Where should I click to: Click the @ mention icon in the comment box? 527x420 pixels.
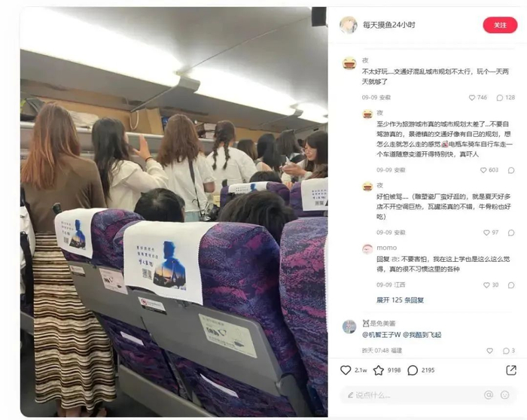[x=489, y=395]
